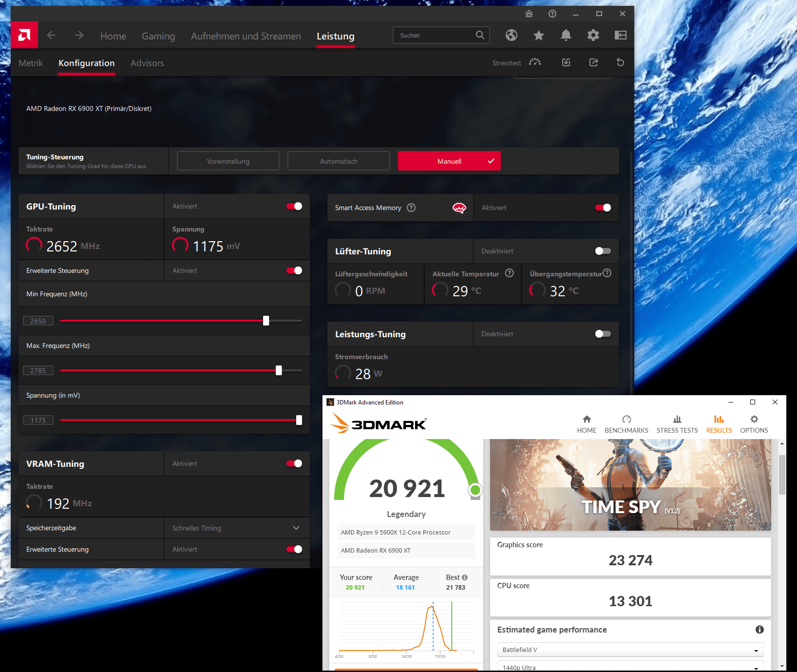The height and width of the screenshot is (672, 797).
Task: Click the Time Spy benchmark banner image
Action: (630, 485)
